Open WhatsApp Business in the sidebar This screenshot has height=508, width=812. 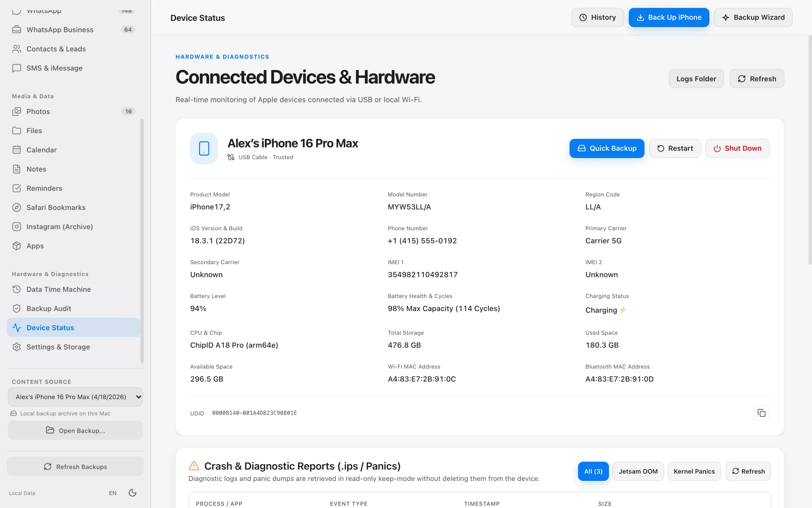point(73,30)
